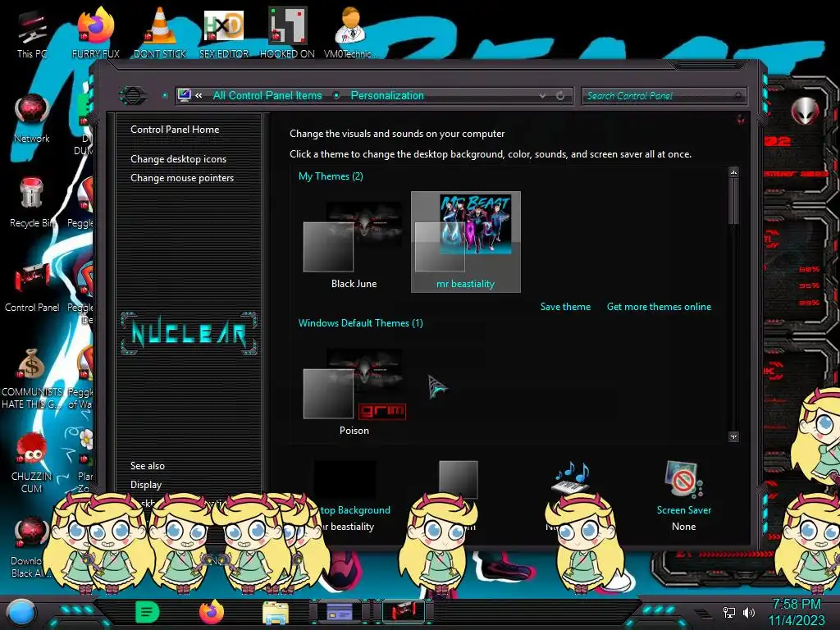This screenshot has width=840, height=630.
Task: Switch to Control Panel taskbar button
Action: [x=404, y=612]
